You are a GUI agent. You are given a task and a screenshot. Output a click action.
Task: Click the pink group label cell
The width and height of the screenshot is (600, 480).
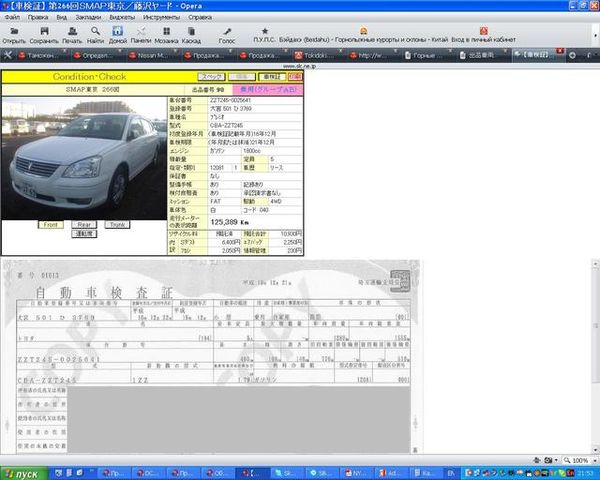click(x=268, y=90)
